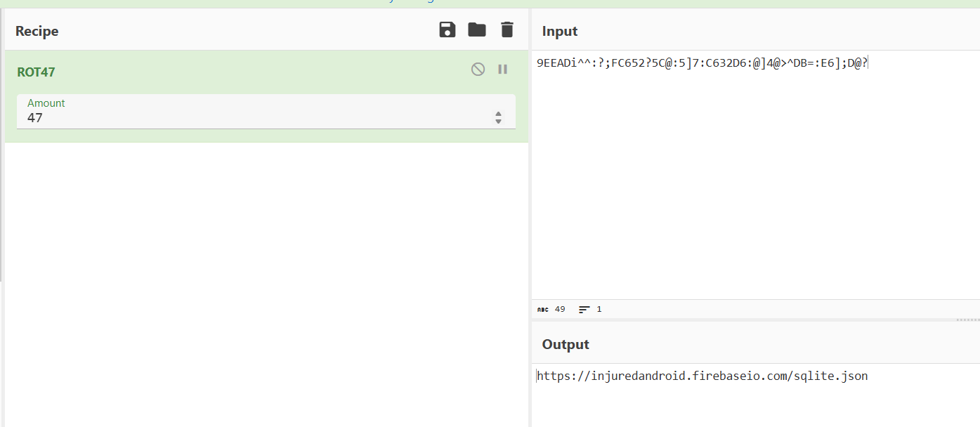The height and width of the screenshot is (427, 980).
Task: Click the input character count icon
Action: coord(543,309)
